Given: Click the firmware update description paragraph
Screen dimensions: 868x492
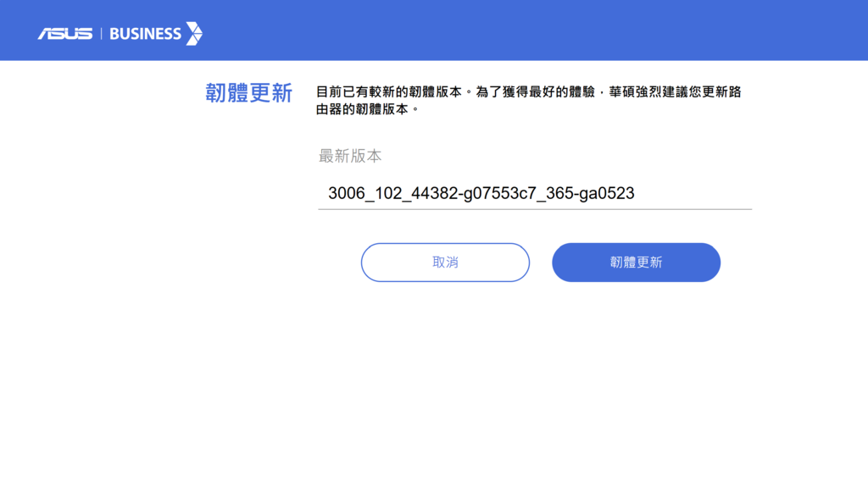Looking at the screenshot, I should (529, 101).
